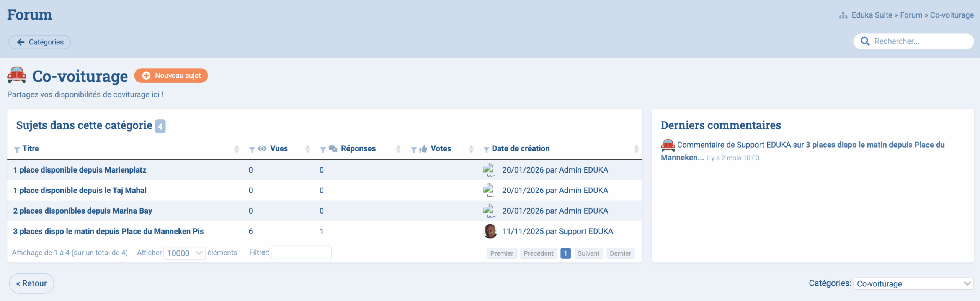Click the sitemap icon in the breadcrumb
Viewport: 980px width, 301px height.
point(843,15)
